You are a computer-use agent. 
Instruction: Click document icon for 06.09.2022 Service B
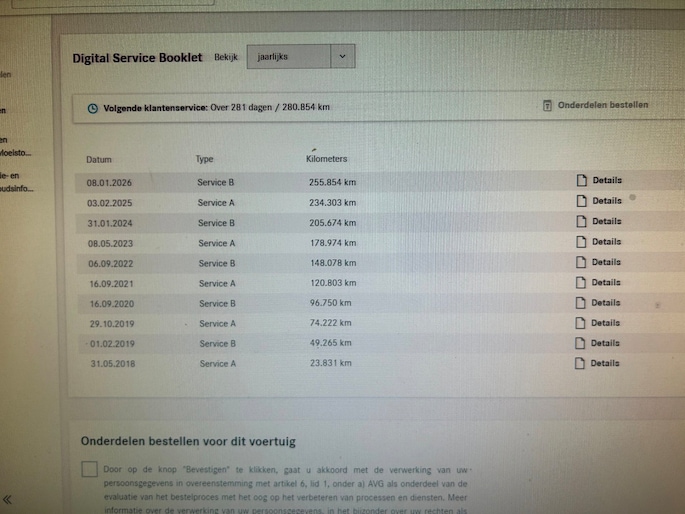tap(580, 262)
